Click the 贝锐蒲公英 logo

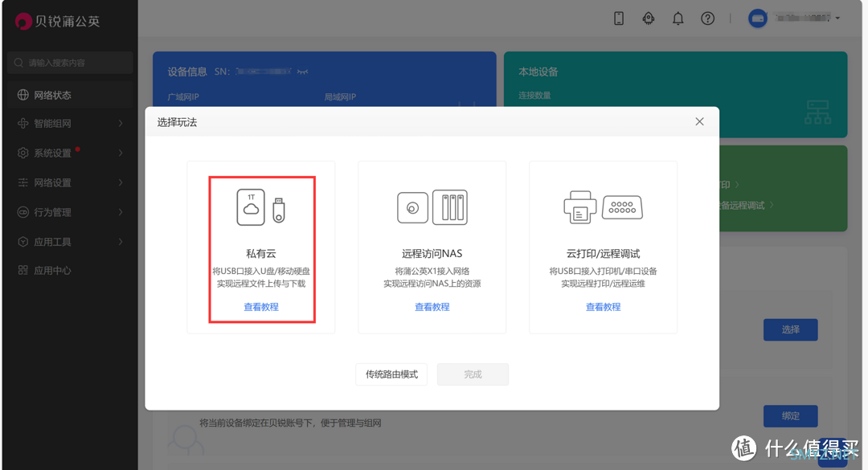[58, 21]
